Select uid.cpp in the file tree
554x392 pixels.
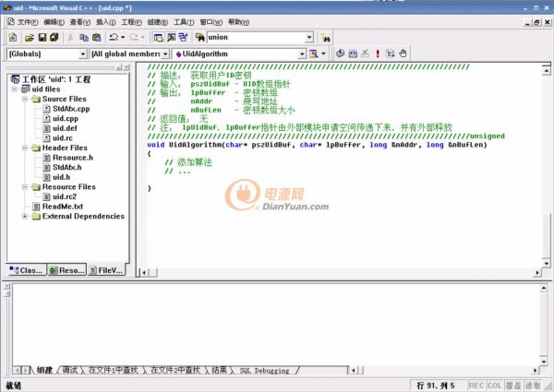click(66, 119)
